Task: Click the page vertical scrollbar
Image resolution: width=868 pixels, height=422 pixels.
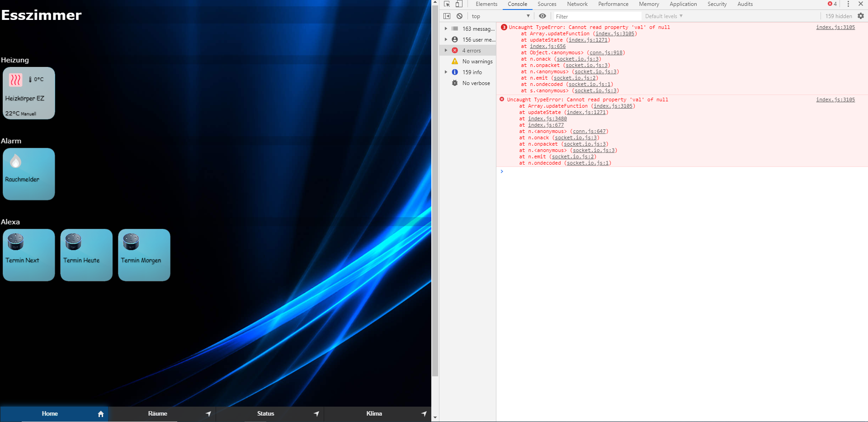Action: pos(435,191)
